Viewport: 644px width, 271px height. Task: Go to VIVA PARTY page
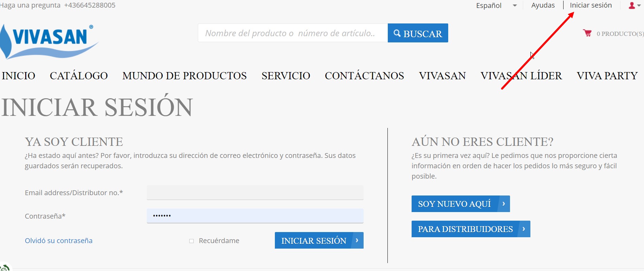[607, 76]
